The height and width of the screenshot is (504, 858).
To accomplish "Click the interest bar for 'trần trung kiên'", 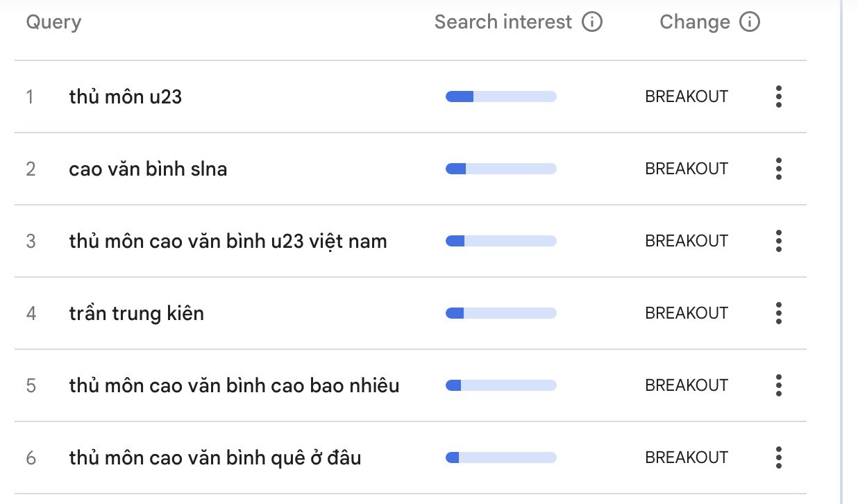I will click(500, 313).
